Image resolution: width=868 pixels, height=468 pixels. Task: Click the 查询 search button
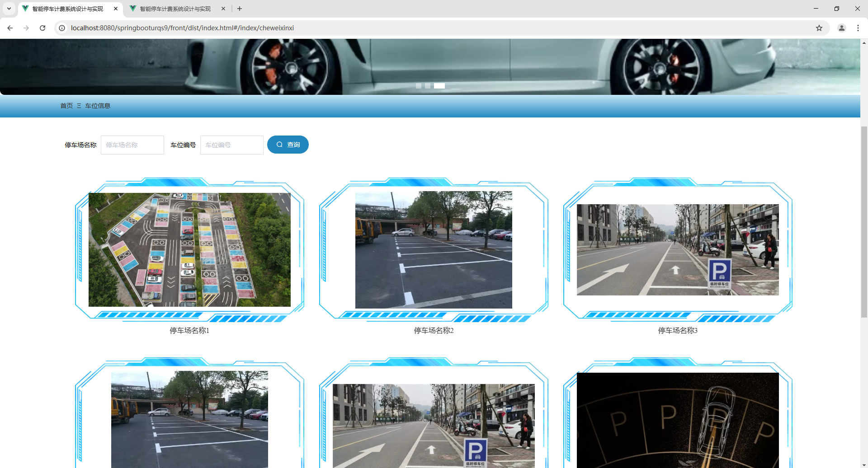[288, 145]
